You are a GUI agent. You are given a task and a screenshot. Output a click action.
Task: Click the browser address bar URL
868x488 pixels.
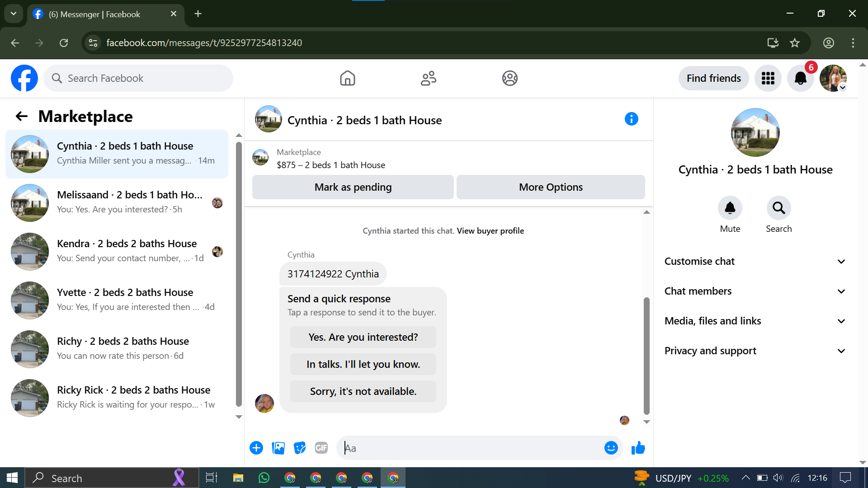(x=204, y=43)
